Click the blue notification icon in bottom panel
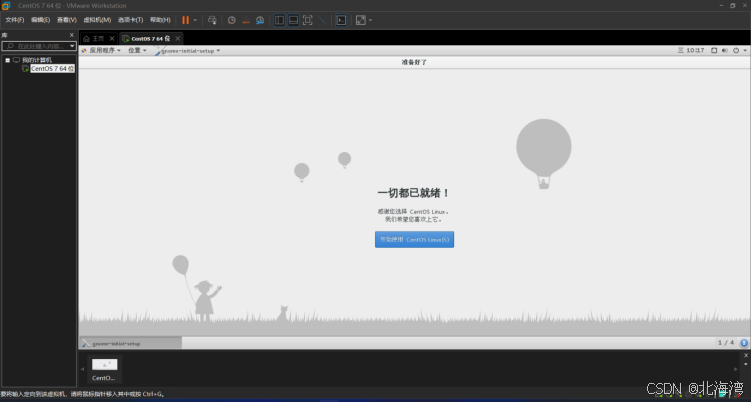Image resolution: width=751 pixels, height=403 pixels. click(x=744, y=343)
